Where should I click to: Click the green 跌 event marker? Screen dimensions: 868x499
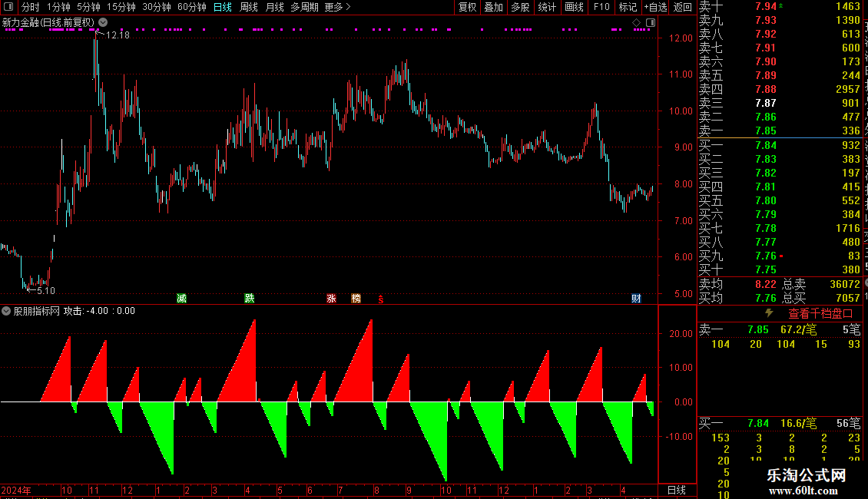(250, 298)
